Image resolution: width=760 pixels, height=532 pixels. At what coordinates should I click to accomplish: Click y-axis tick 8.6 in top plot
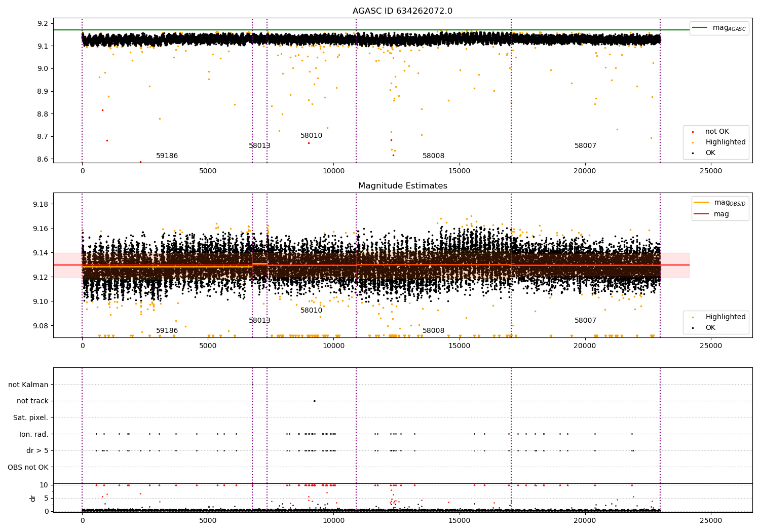(x=43, y=159)
